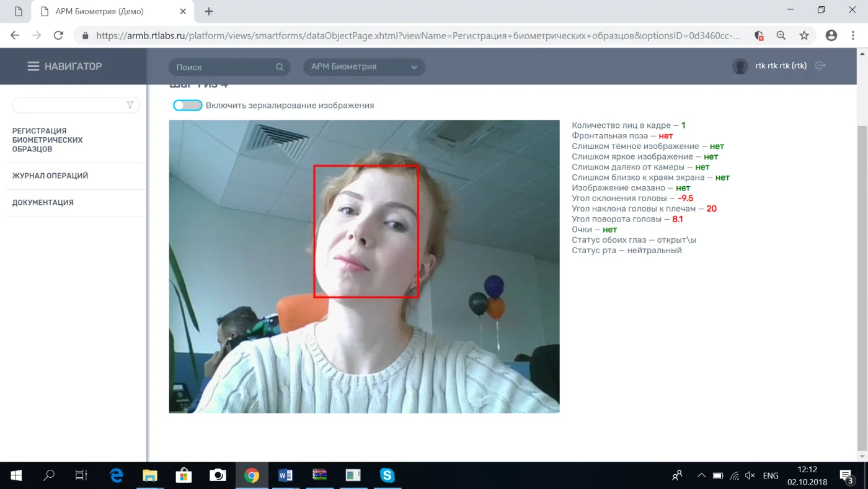Click the site padlock icon
Image resolution: width=868 pixels, height=489 pixels.
86,36
